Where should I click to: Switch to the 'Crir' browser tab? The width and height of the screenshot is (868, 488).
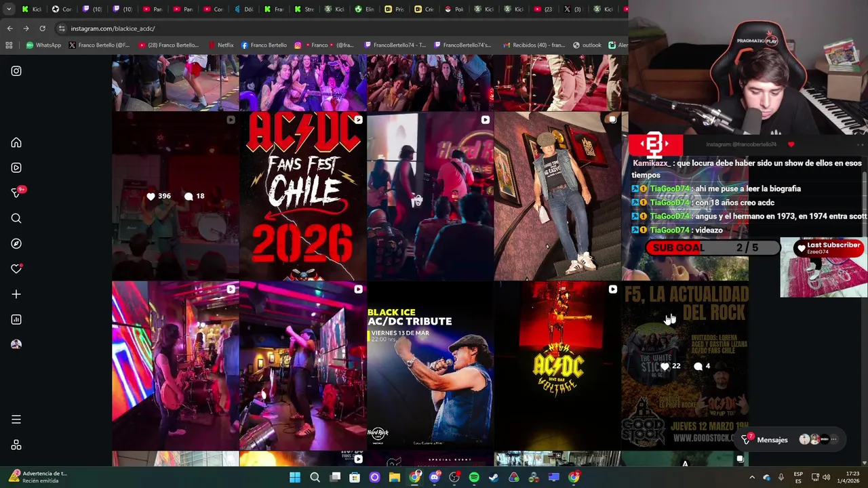coord(425,9)
